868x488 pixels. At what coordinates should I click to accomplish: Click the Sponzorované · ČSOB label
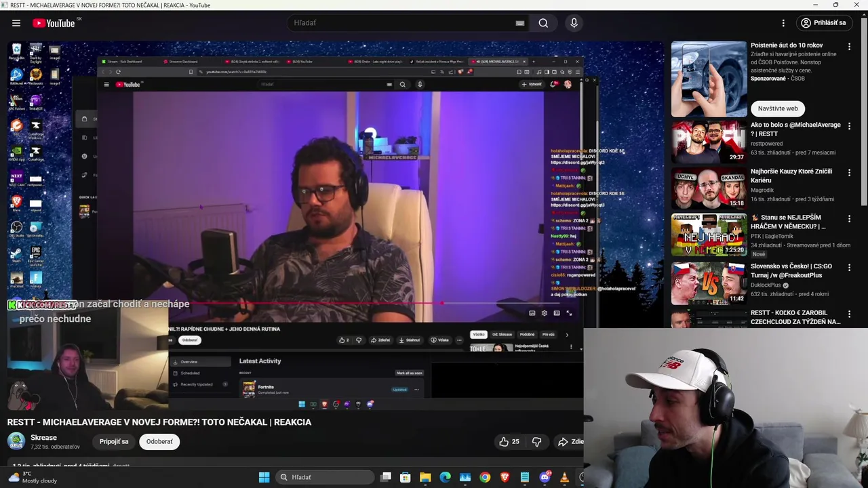click(778, 79)
